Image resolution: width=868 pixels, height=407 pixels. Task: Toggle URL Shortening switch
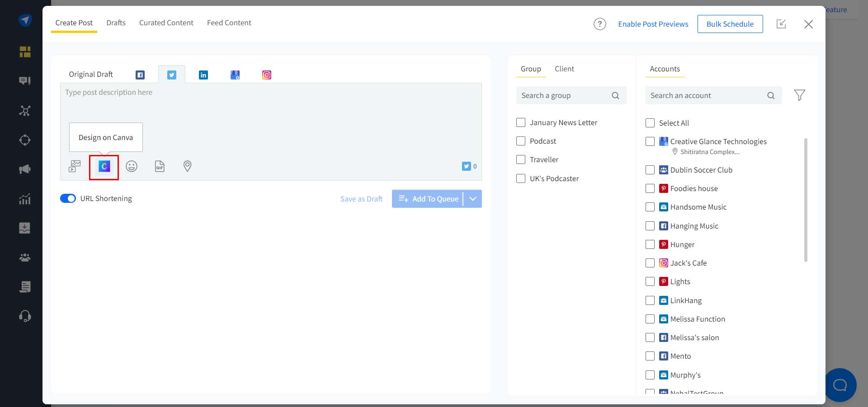tap(68, 199)
